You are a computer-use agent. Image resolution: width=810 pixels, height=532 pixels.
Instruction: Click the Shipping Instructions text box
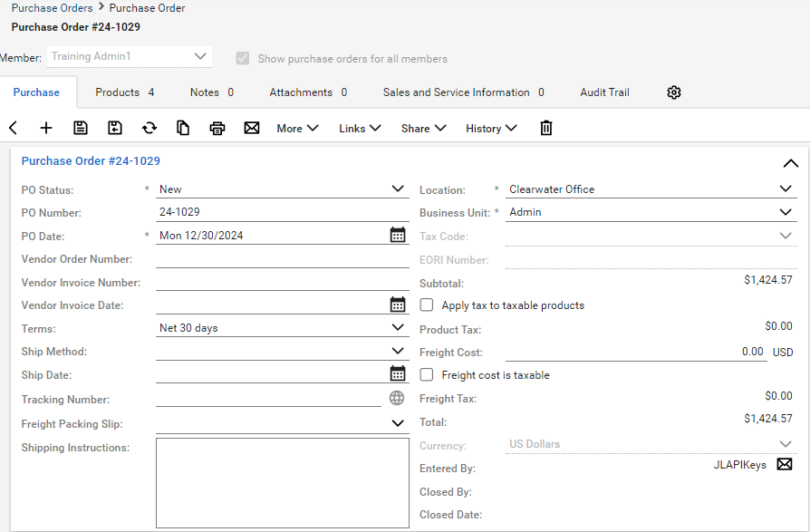[282, 482]
